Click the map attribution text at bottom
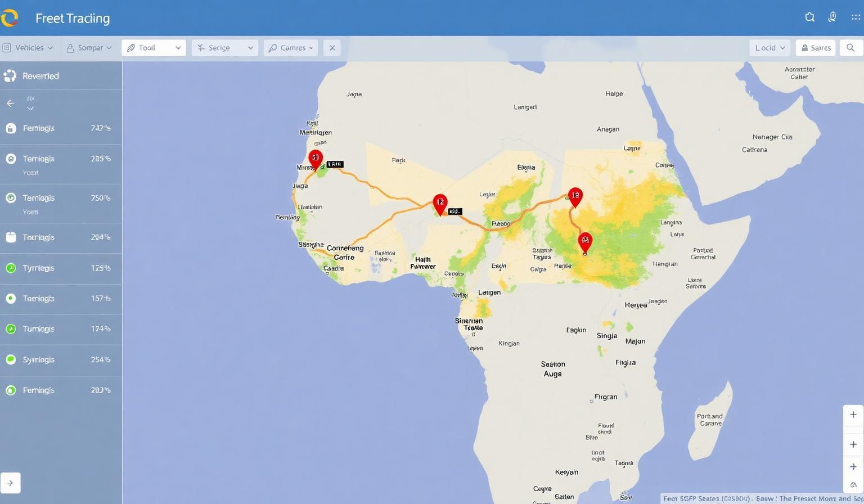This screenshot has width=864, height=504. click(x=763, y=498)
